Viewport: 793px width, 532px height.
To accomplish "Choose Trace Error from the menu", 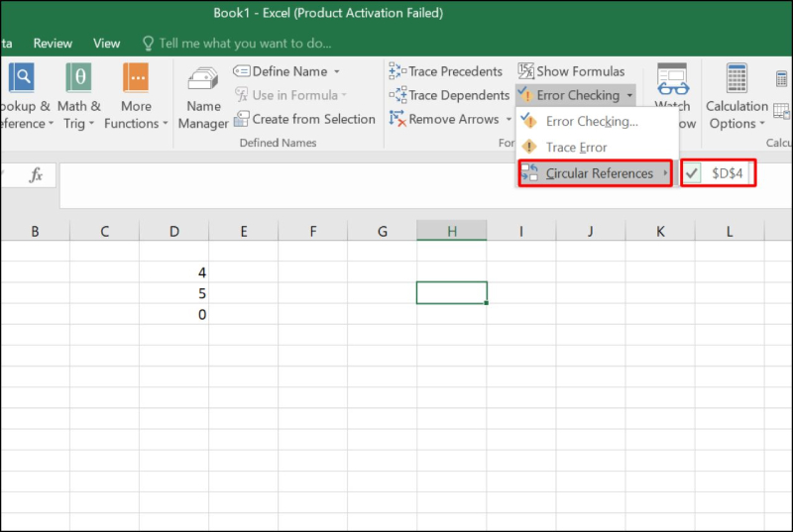I will (x=576, y=148).
